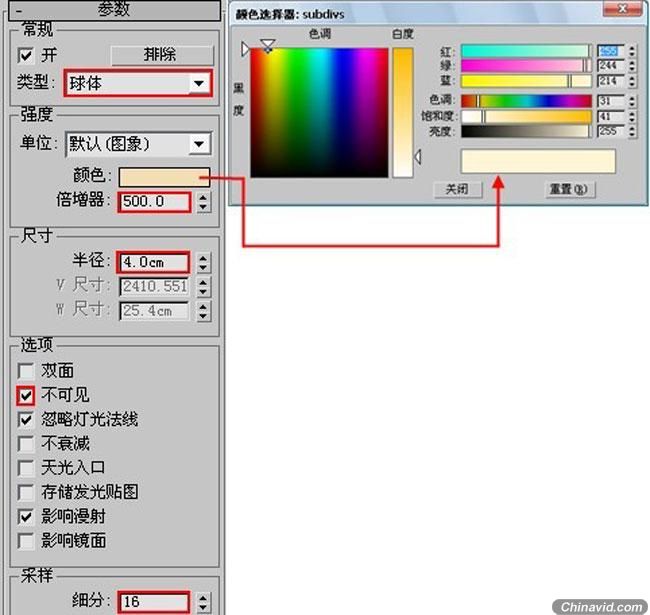The width and height of the screenshot is (650, 615).
Task: Click the 细分 value field
Action: click(x=154, y=602)
